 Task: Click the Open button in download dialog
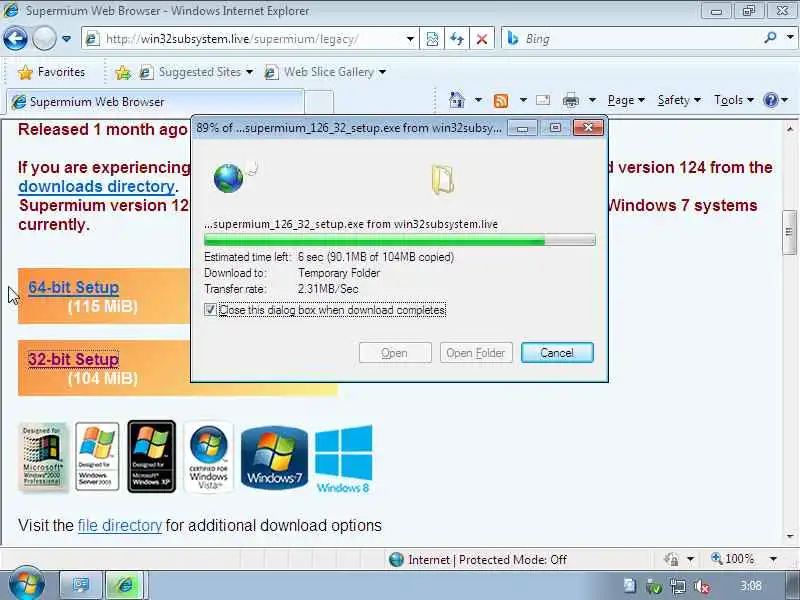pos(395,353)
